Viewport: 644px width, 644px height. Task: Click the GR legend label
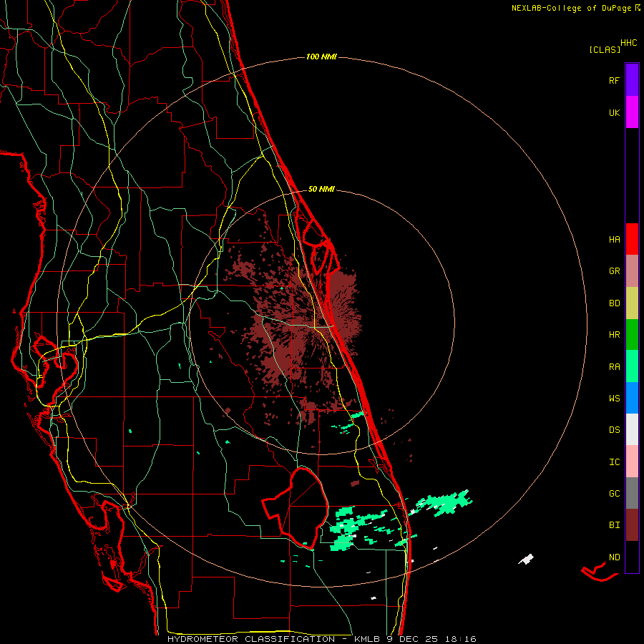pos(615,271)
